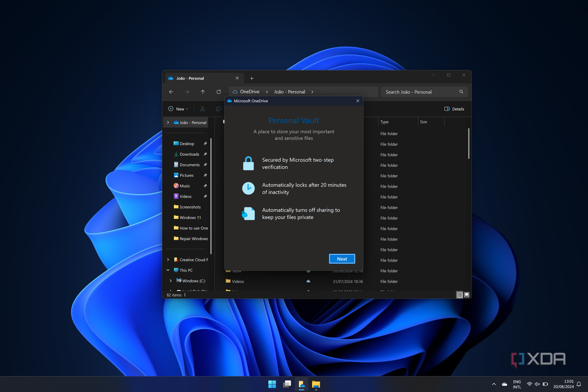
Task: Click the back navigation arrow
Action: (171, 92)
